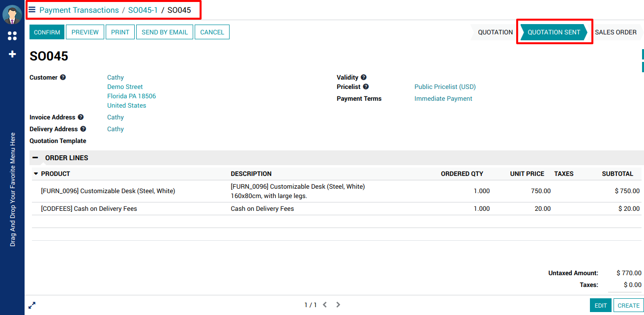Go to next record arrow
This screenshot has width=644, height=315.
[x=338, y=305]
